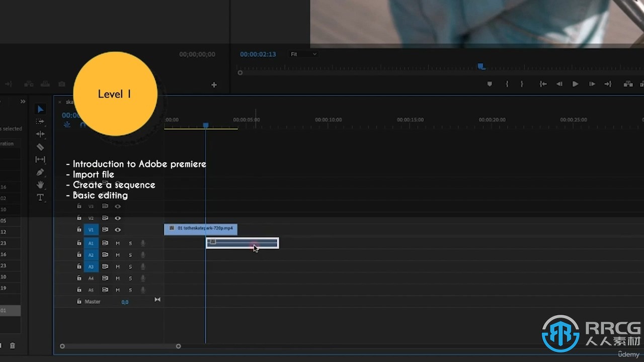Select the Selection arrow tool
Image resolution: width=644 pixels, height=362 pixels.
pos(40,109)
